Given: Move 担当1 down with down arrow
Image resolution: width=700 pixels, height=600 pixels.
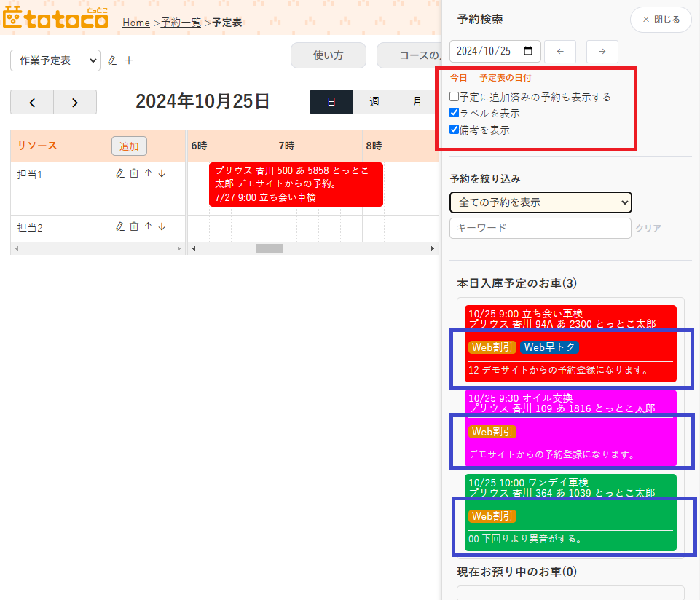Looking at the screenshot, I should 162,173.
